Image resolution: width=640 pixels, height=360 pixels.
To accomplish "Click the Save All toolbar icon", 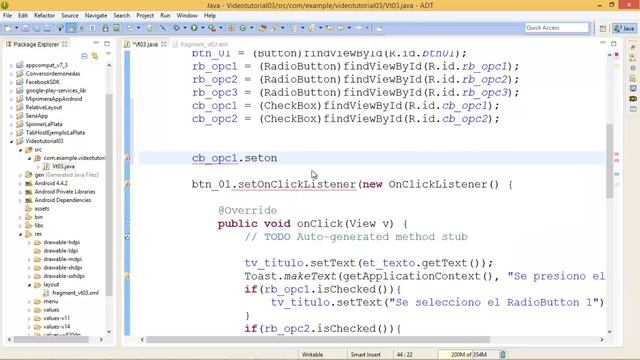I will (x=36, y=28).
